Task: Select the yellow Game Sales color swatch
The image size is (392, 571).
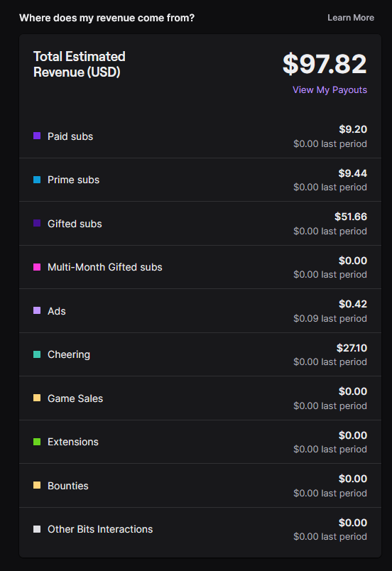Action: (37, 398)
